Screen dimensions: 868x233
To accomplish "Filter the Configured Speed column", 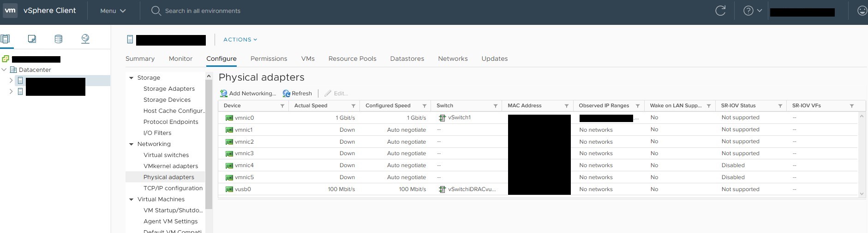I will click(x=425, y=106).
